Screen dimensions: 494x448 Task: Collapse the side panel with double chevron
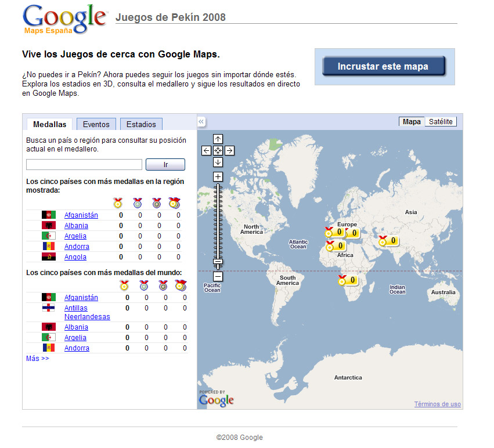click(201, 122)
